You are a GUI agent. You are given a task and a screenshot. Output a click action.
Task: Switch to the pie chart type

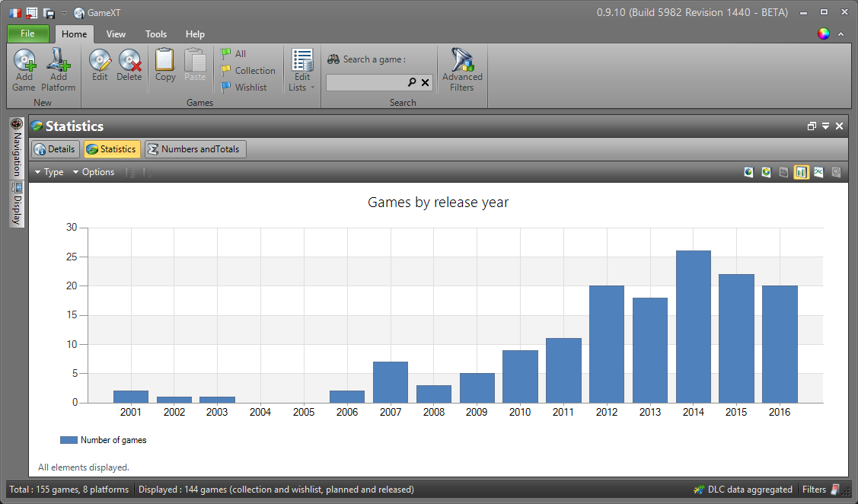[x=749, y=173]
